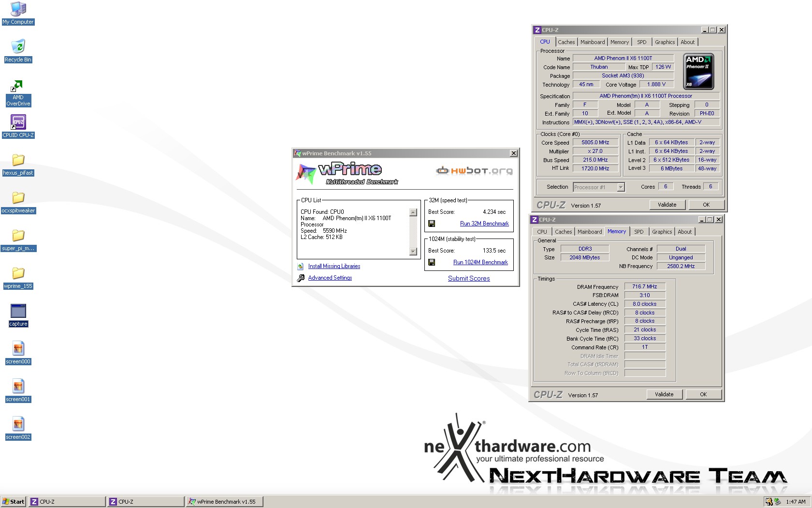Open Graphics tab in top CPU-Z window
812x508 pixels.
click(665, 42)
